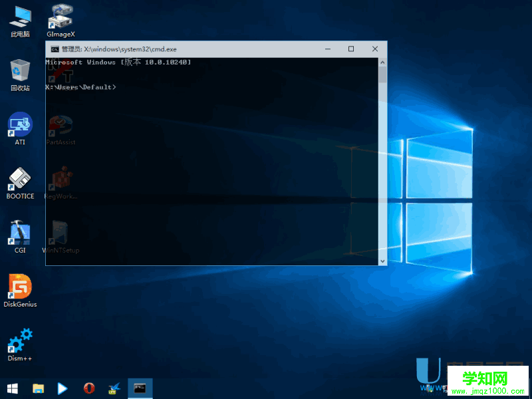Viewport: 532px width, 399px height.
Task: Launch the blue play-arrow media player in taskbar
Action: pos(63,388)
